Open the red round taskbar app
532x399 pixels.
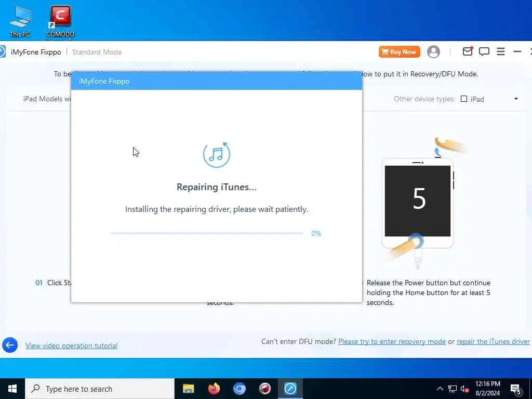[264, 389]
